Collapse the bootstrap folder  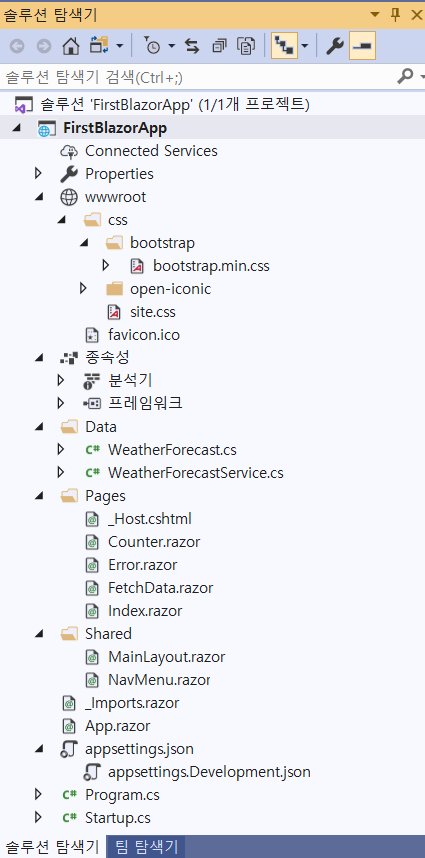point(84,243)
